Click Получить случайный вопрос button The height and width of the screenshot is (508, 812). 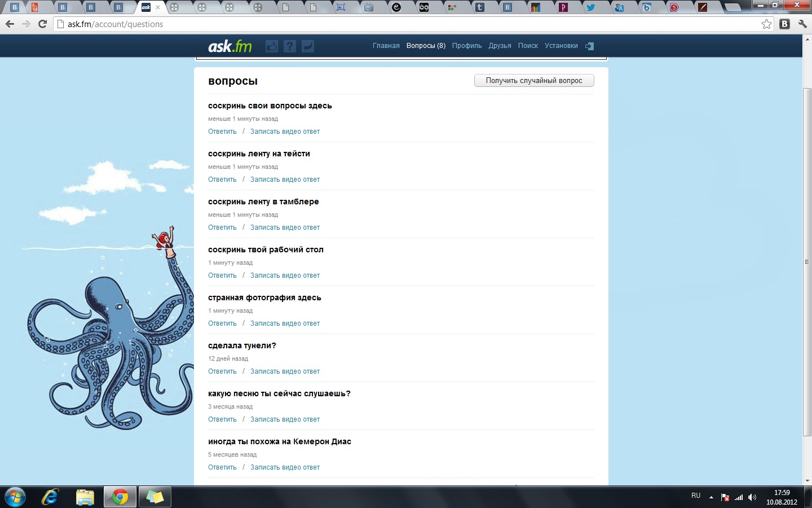pos(534,81)
